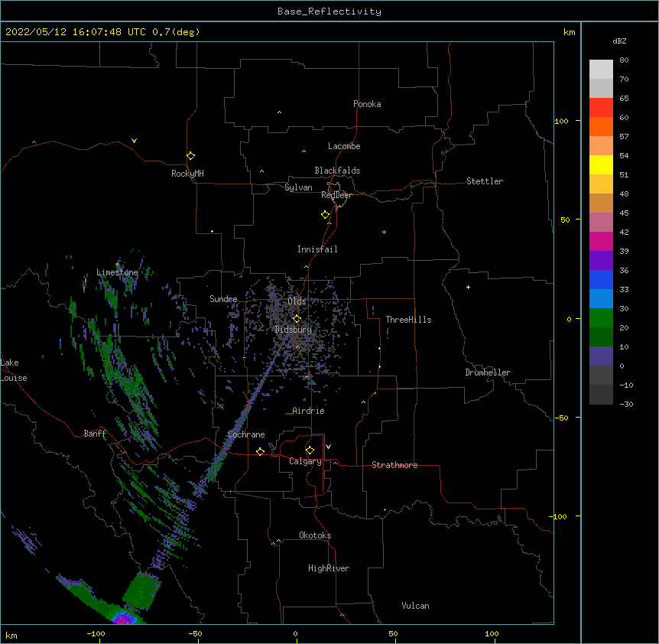Viewport: 659px width, 644px height.
Task: Click the light gray 80 dBZ legend swatch
Action: click(601, 70)
